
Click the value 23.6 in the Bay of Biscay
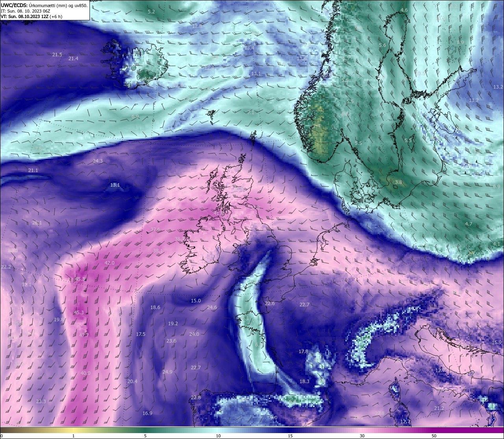coord(171,341)
